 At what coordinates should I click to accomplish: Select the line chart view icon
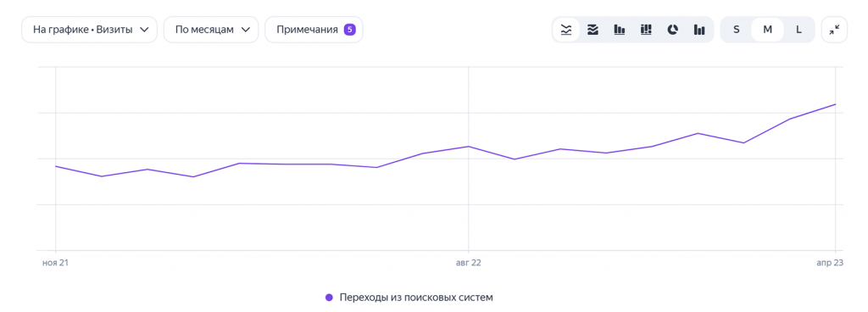tap(565, 30)
